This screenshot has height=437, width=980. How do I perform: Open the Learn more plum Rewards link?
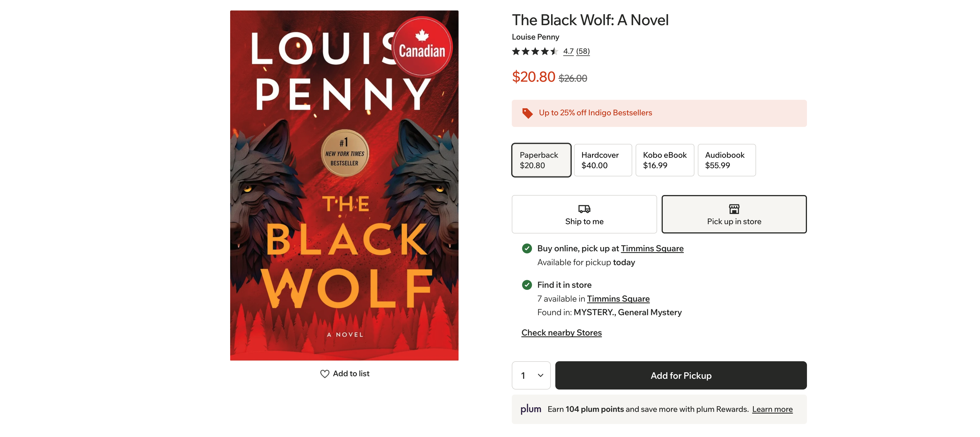pos(772,410)
